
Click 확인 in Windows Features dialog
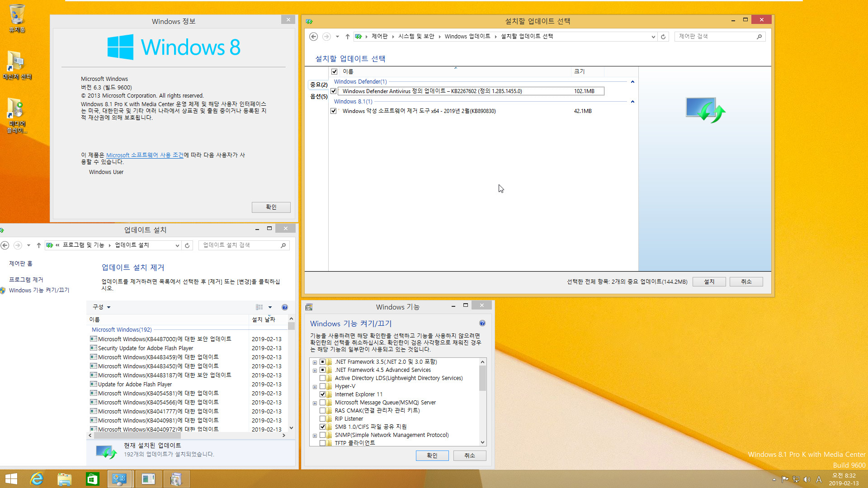[432, 455]
